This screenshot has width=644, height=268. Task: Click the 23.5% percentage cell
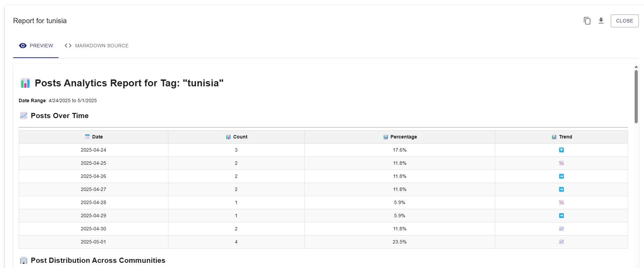pyautogui.click(x=399, y=242)
